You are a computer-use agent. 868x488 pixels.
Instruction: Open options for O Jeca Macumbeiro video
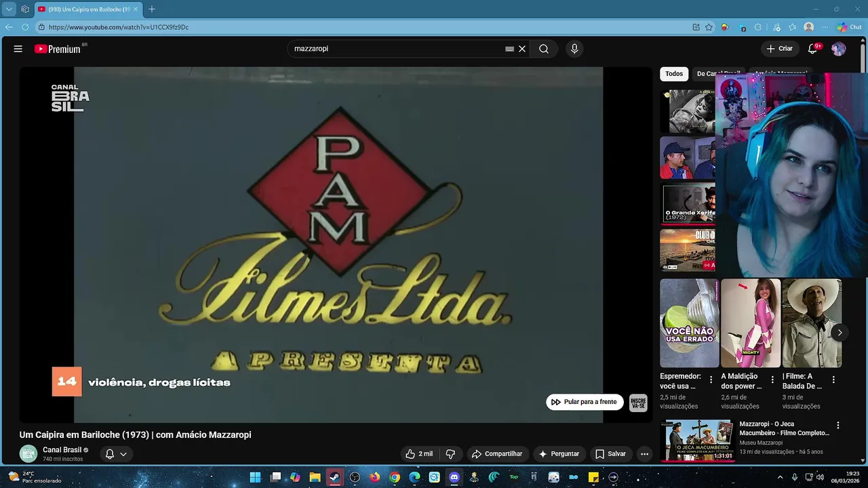[x=838, y=426]
